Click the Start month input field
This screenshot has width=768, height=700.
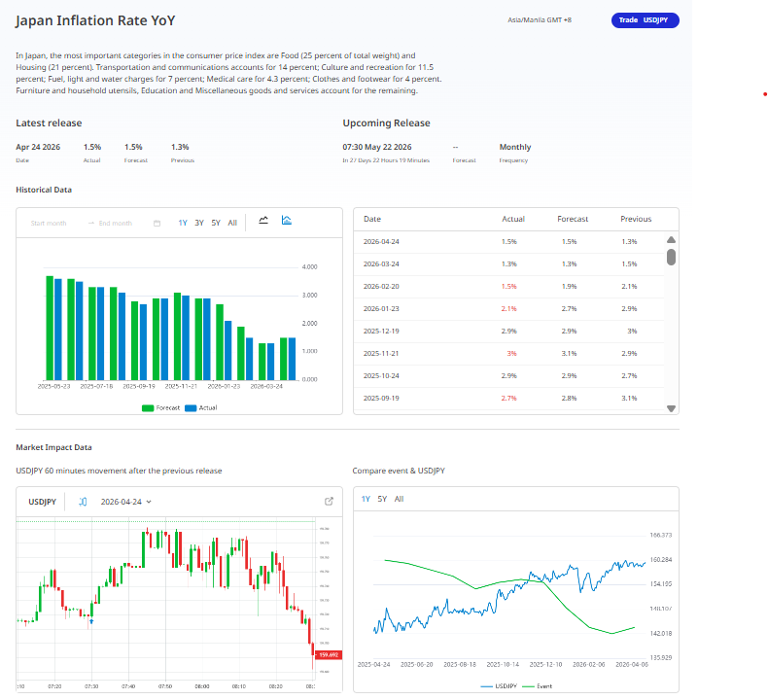(49, 223)
